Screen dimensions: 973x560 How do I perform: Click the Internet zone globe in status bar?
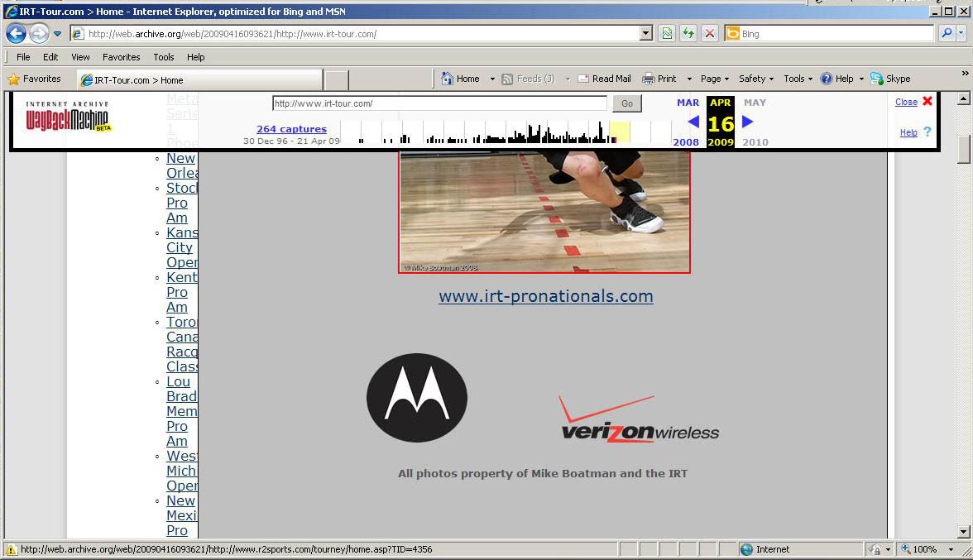[x=746, y=549]
